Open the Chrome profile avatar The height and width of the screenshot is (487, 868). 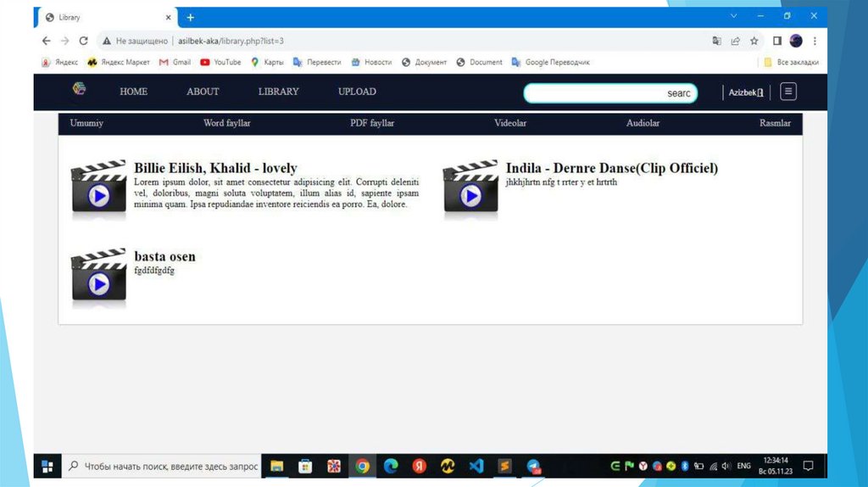tap(796, 41)
